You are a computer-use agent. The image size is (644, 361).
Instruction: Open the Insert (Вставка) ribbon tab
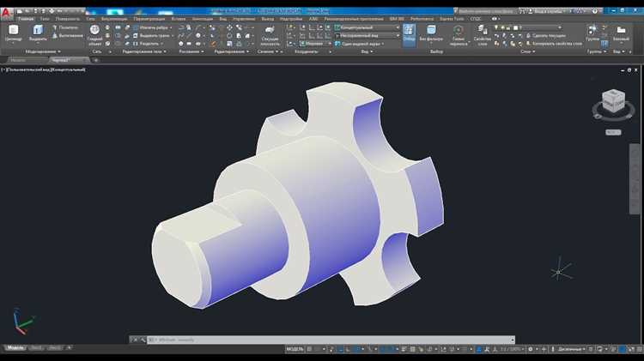click(x=179, y=19)
